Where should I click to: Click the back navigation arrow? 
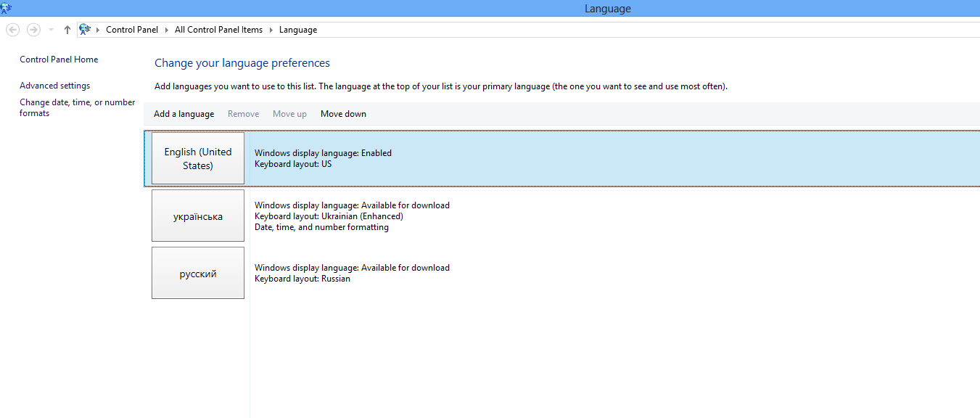coord(12,29)
